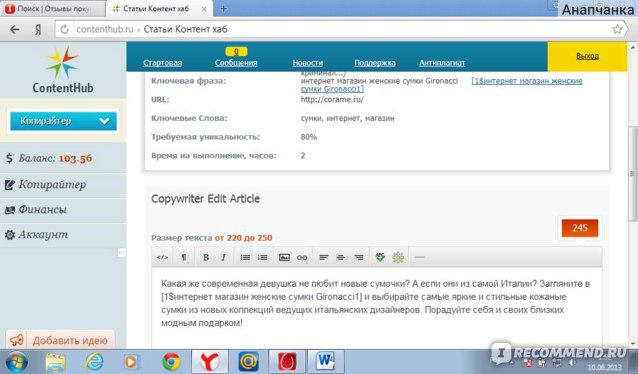The image size is (638, 374).
Task: Open Opera browser from taskbar
Action: [287, 362]
